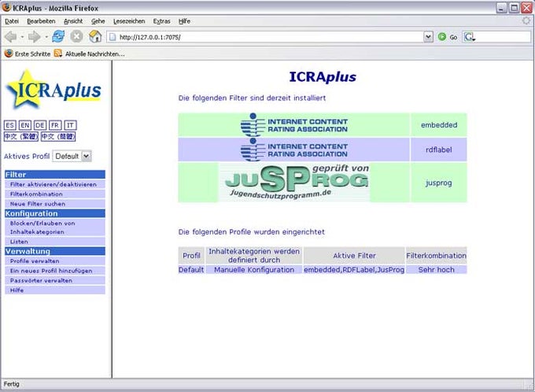Viewport: 535px width, 392px height.
Task: Click the Profil column header
Action: coord(191,255)
